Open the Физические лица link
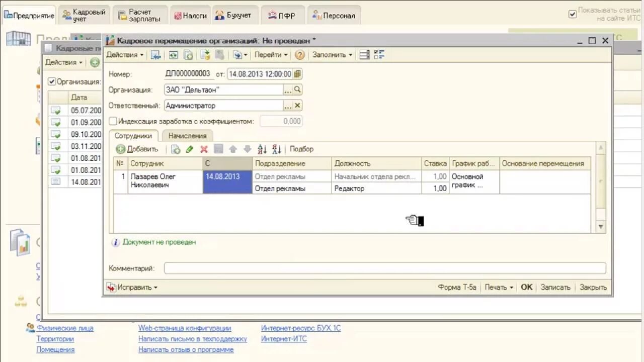Image resolution: width=644 pixels, height=362 pixels. point(65,328)
